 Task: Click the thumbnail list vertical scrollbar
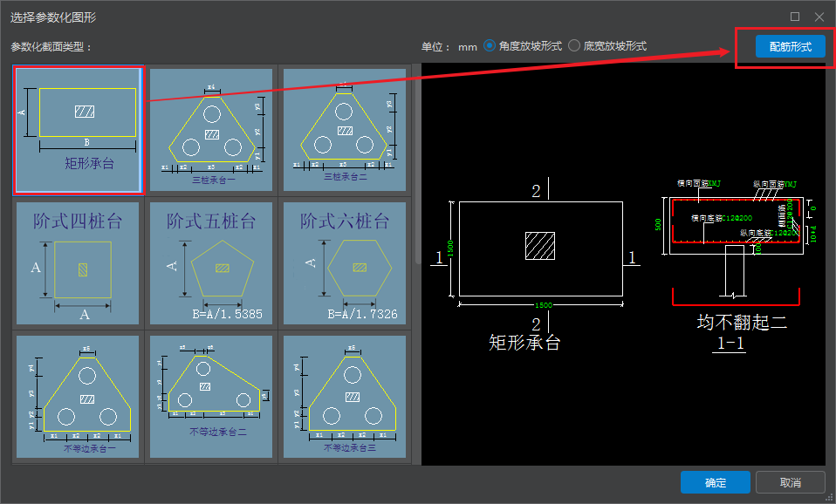pyautogui.click(x=417, y=171)
